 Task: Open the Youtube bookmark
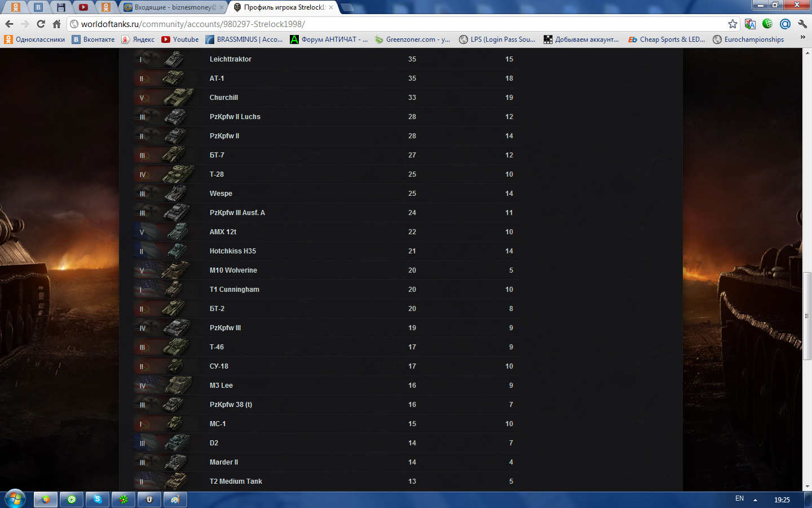click(180, 40)
